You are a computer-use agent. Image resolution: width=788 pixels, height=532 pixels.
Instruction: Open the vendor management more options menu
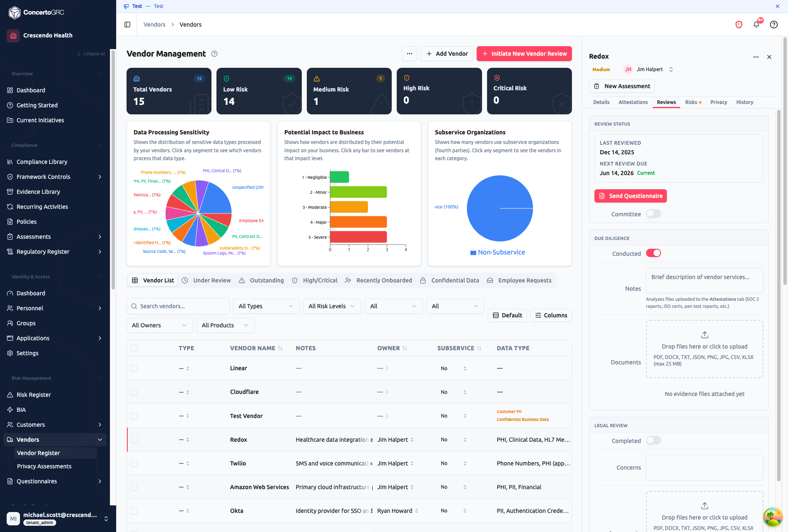(x=410, y=54)
